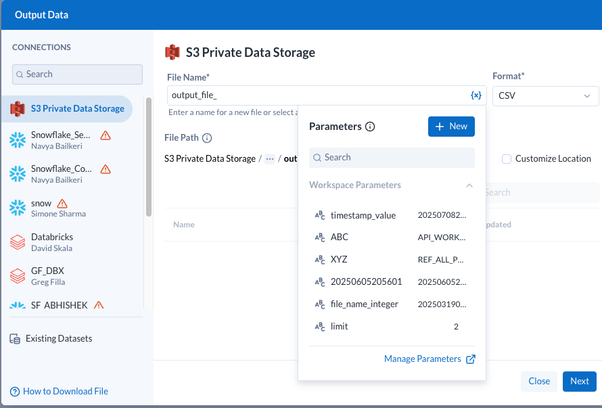The width and height of the screenshot is (602, 408).
Task: Click the Existing Datasets icon
Action: click(x=15, y=339)
